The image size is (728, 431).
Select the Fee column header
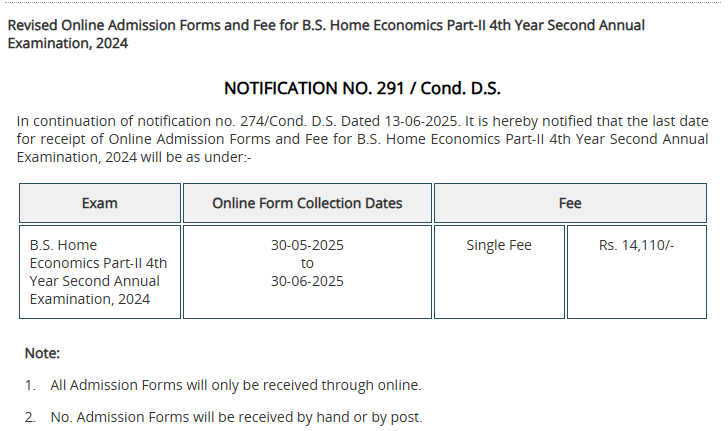tap(570, 203)
